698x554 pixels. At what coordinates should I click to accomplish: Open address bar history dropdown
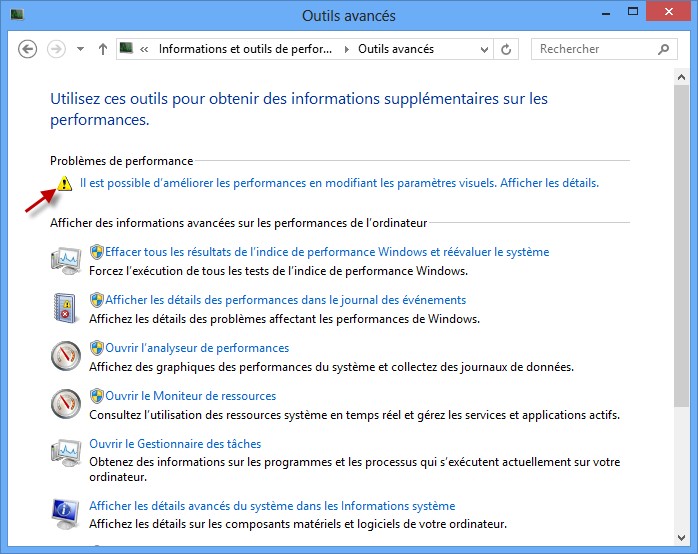click(486, 49)
